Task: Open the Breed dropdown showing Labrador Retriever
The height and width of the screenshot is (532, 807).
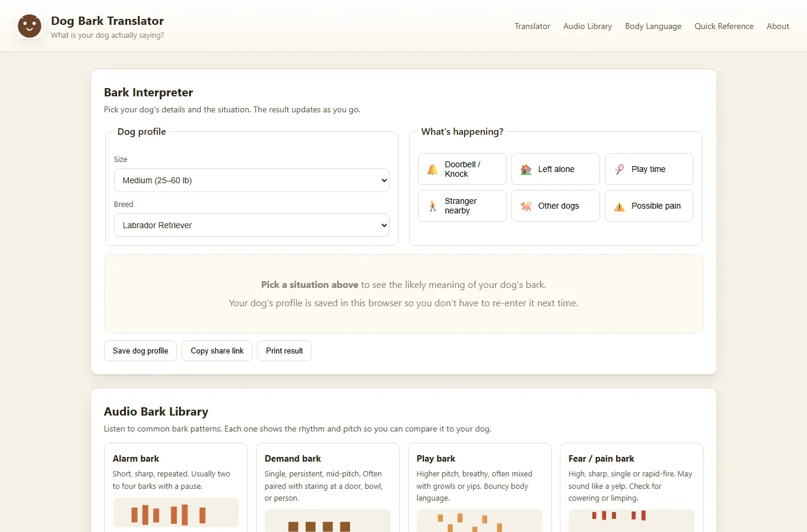Action: click(252, 225)
